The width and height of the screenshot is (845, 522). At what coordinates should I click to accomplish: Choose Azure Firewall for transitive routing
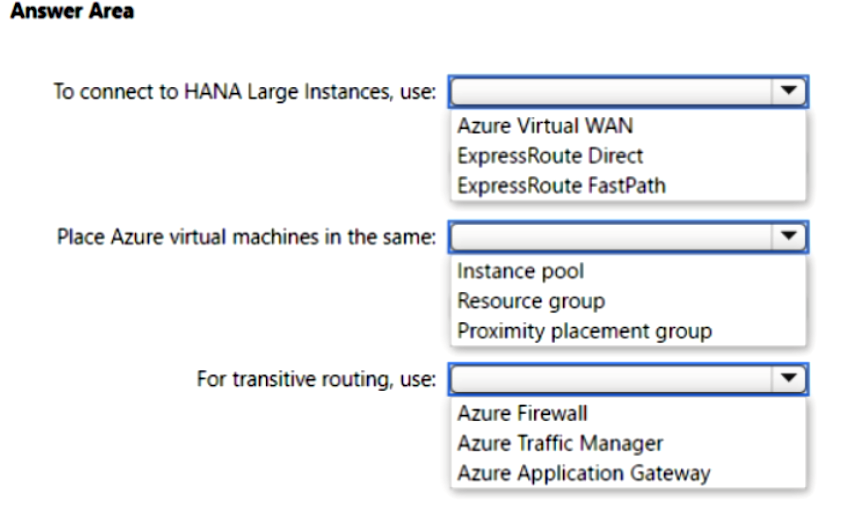coord(522,413)
